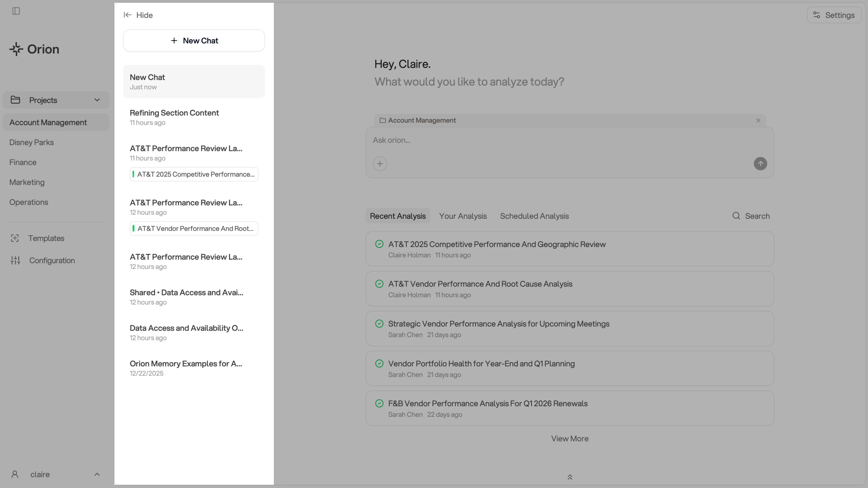
Task: Open Configuration from the sidebar
Action: [x=52, y=260]
